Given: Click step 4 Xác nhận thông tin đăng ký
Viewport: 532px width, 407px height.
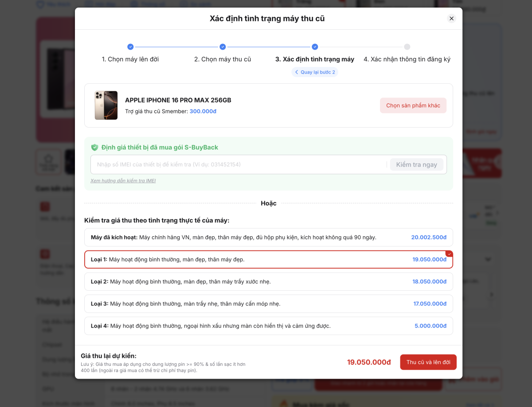Looking at the screenshot, I should (407, 59).
